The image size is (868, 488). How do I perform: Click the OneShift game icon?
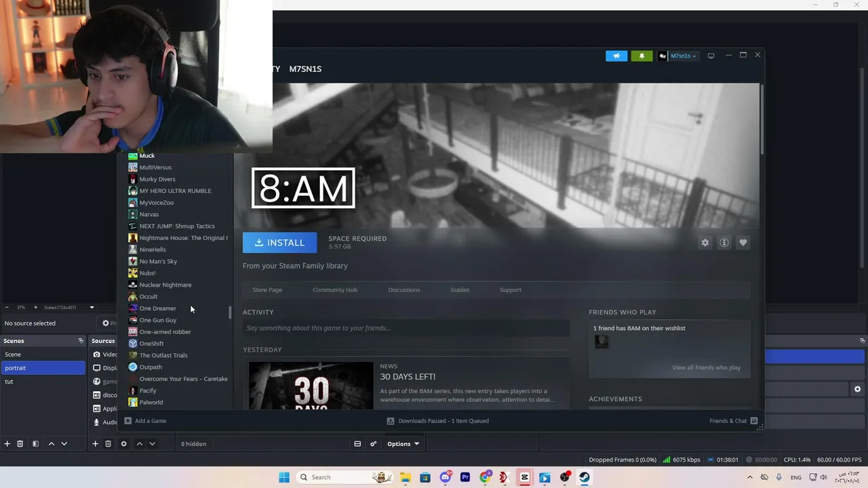point(133,344)
